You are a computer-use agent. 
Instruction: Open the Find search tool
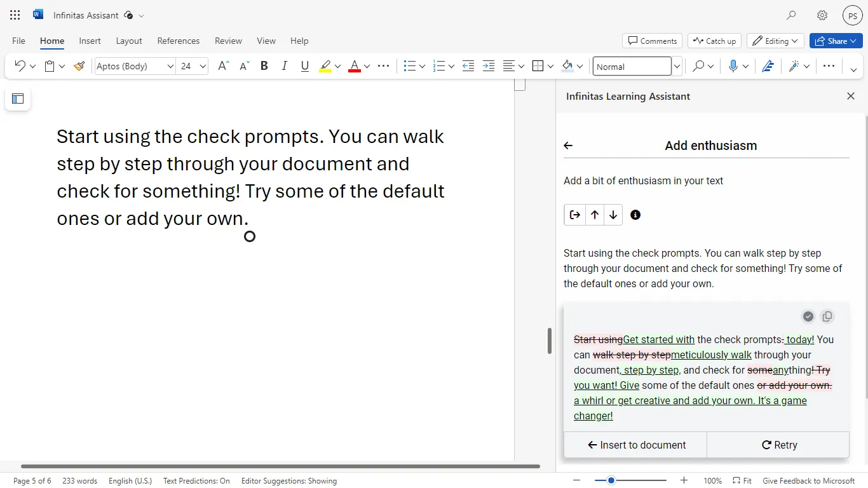point(698,66)
